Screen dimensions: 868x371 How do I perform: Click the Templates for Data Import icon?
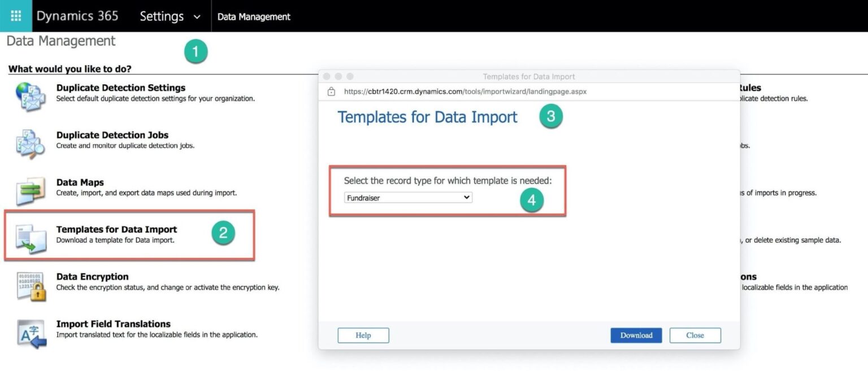tap(31, 238)
